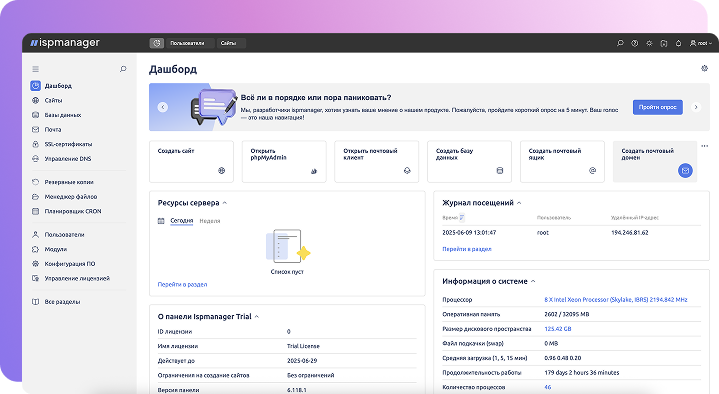Expand the root user menu
Screen dimensions: 719x394
[701, 43]
